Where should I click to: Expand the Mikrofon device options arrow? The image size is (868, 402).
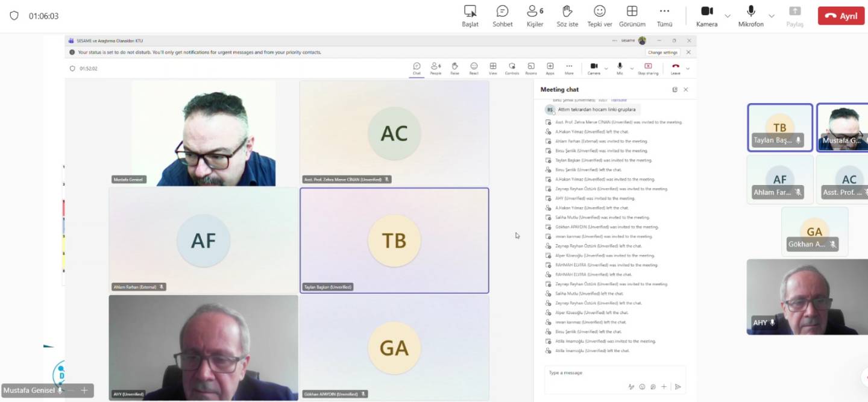coord(772,16)
